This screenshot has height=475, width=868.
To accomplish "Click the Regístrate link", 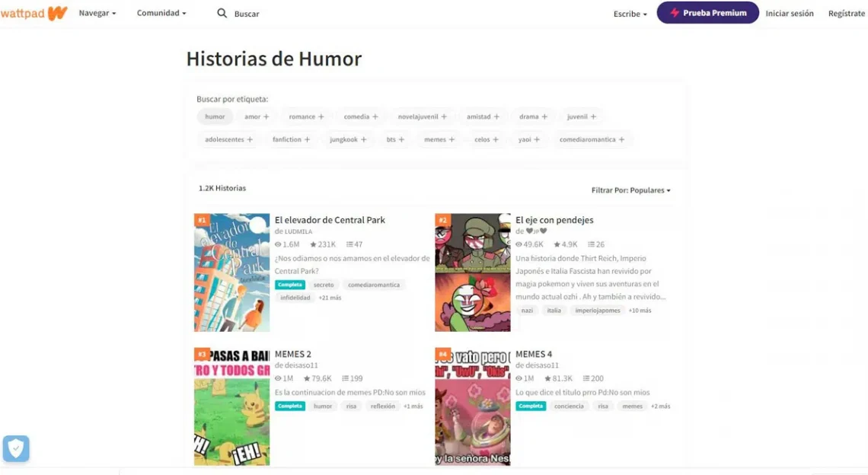I will pos(847,13).
